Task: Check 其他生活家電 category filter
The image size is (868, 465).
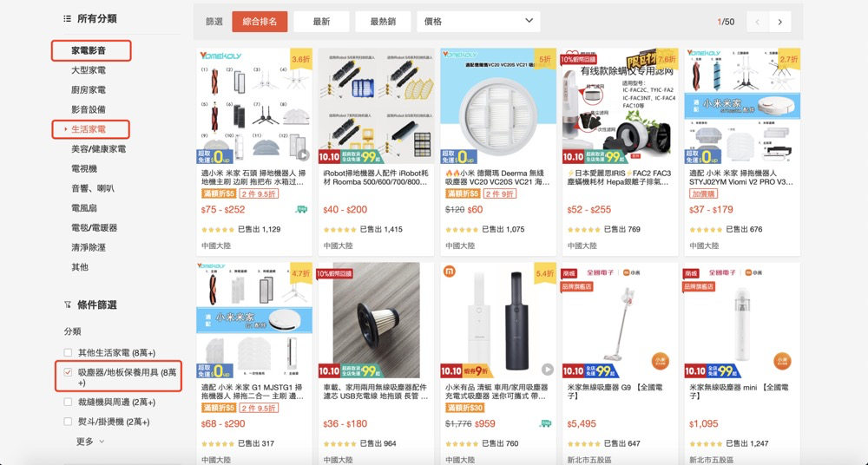Action: pos(68,352)
